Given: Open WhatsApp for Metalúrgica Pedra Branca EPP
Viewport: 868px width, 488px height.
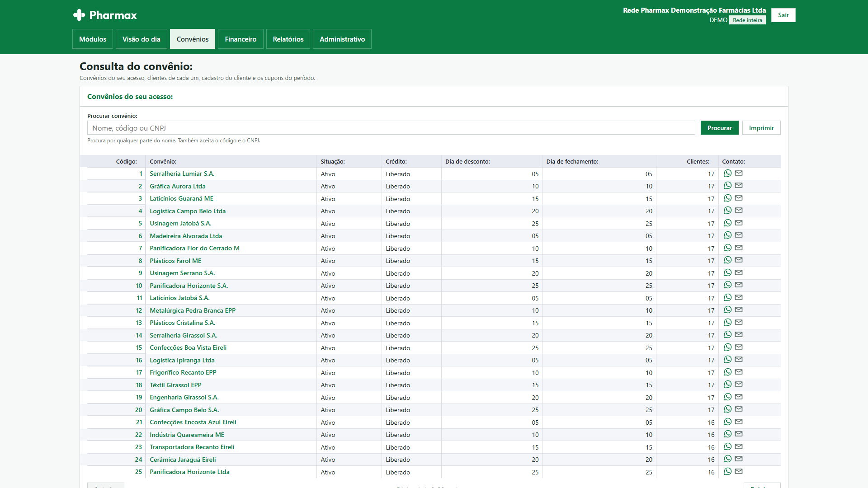Looking at the screenshot, I should (727, 310).
